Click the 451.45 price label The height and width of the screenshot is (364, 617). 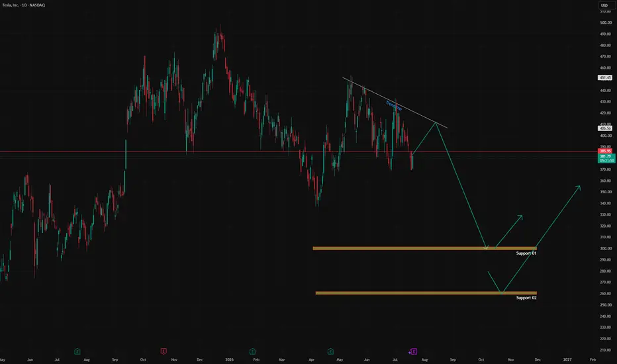605,78
